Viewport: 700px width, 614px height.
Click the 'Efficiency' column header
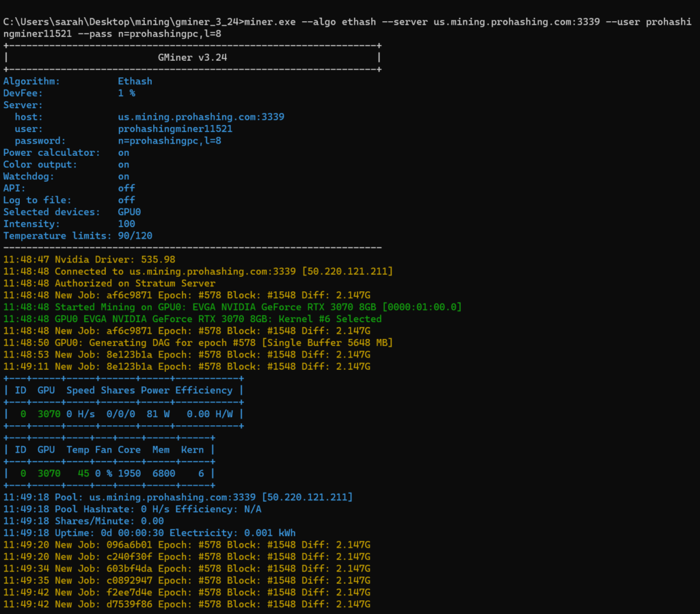pyautogui.click(x=204, y=390)
